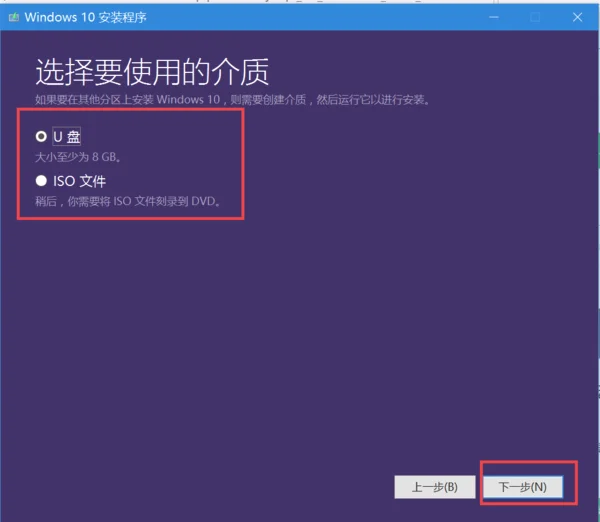The height and width of the screenshot is (522, 600).
Task: Click the subtitle about 创建介质 for Windows 10
Action: (233, 100)
